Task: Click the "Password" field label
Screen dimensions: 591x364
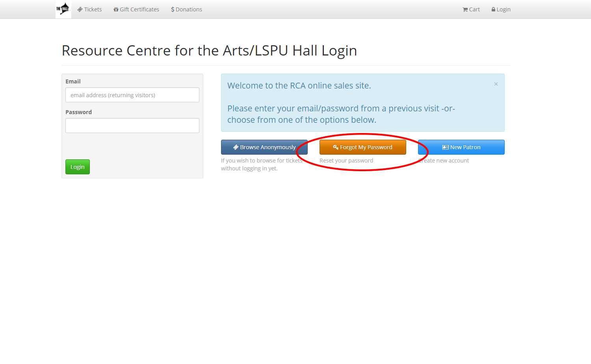Action: (x=78, y=112)
